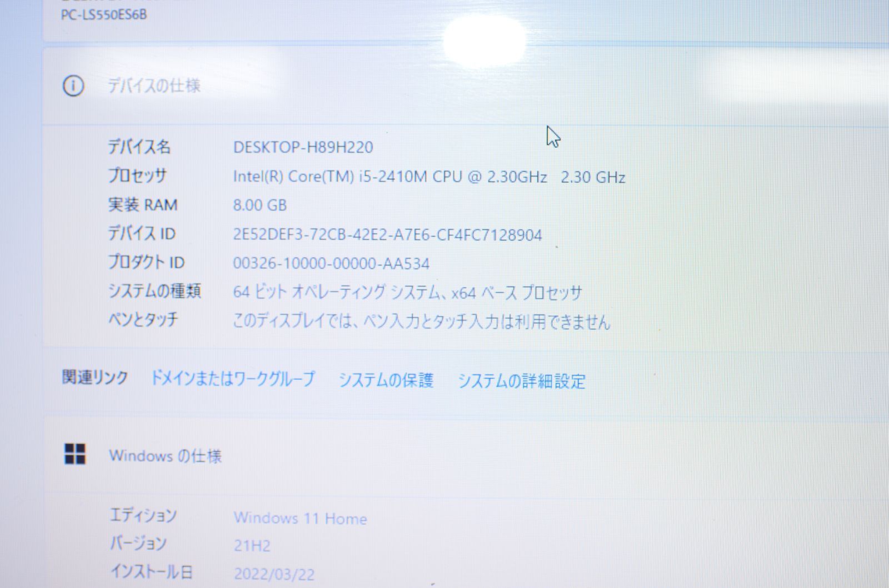The height and width of the screenshot is (588, 889).
Task: Open the ドメインまたはワークグループ link
Action: click(233, 379)
